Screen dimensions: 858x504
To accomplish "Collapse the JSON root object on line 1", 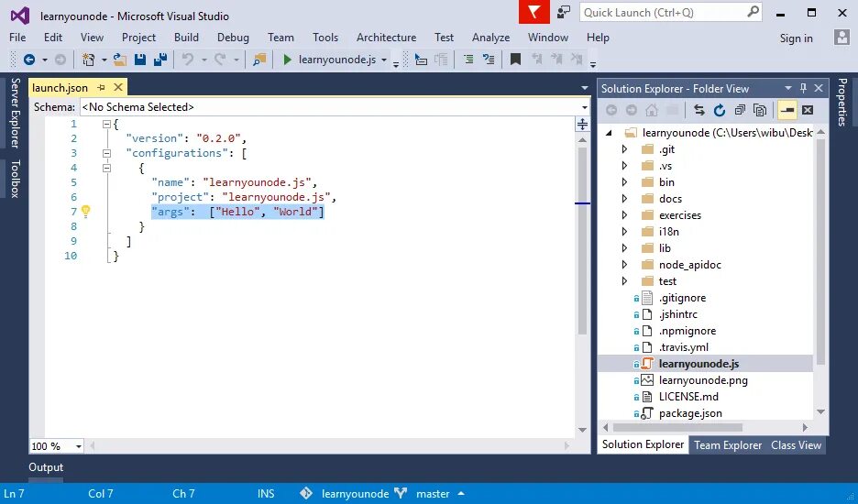I will pyautogui.click(x=106, y=125).
